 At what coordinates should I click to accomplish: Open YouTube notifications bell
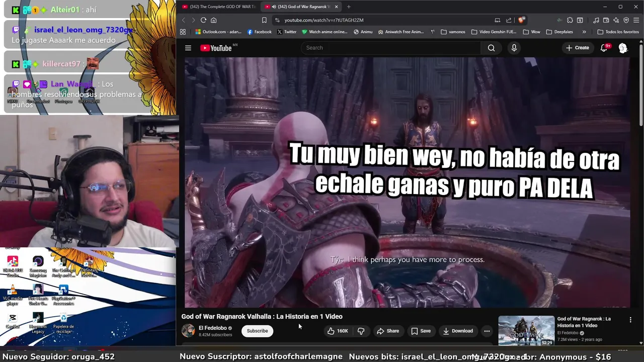coord(604,48)
